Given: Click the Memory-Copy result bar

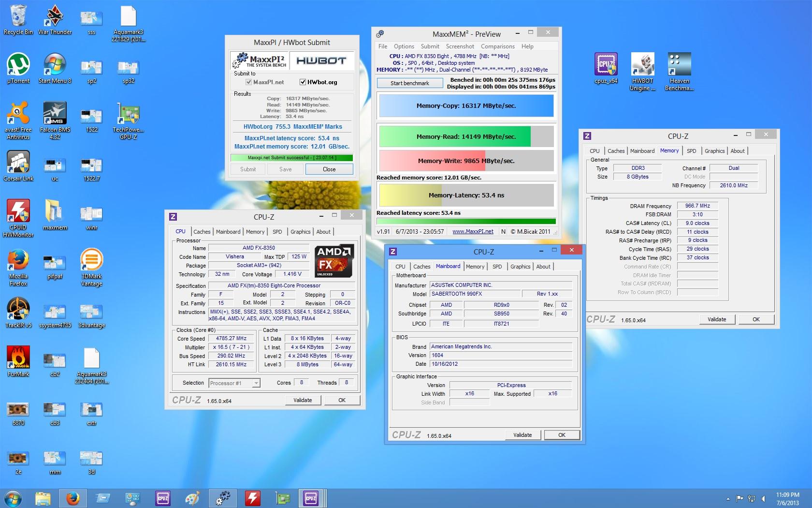Looking at the screenshot, I should coord(466,106).
